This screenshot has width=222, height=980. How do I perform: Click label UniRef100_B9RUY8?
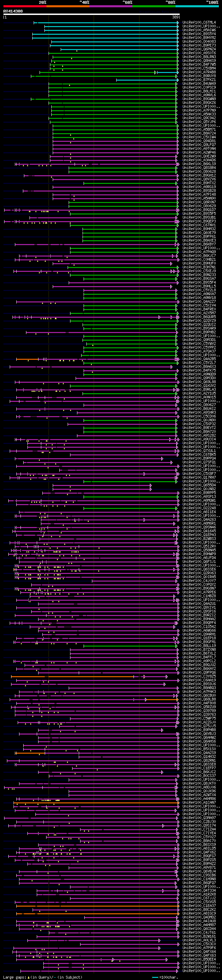[x=199, y=76]
